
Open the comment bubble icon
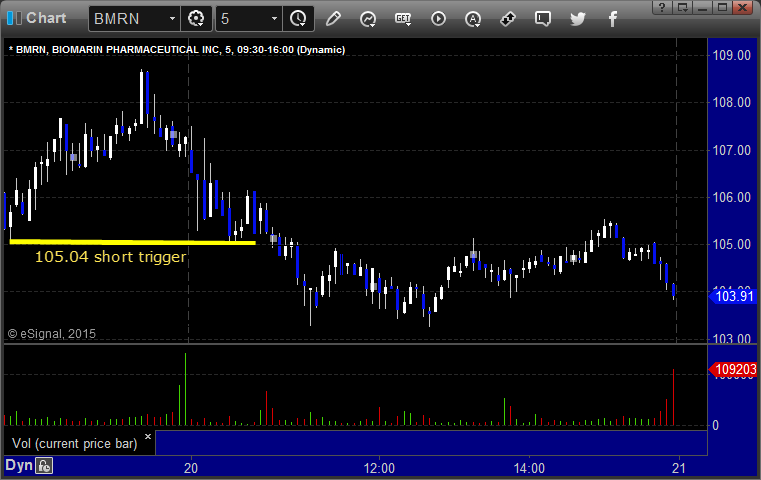[543, 19]
